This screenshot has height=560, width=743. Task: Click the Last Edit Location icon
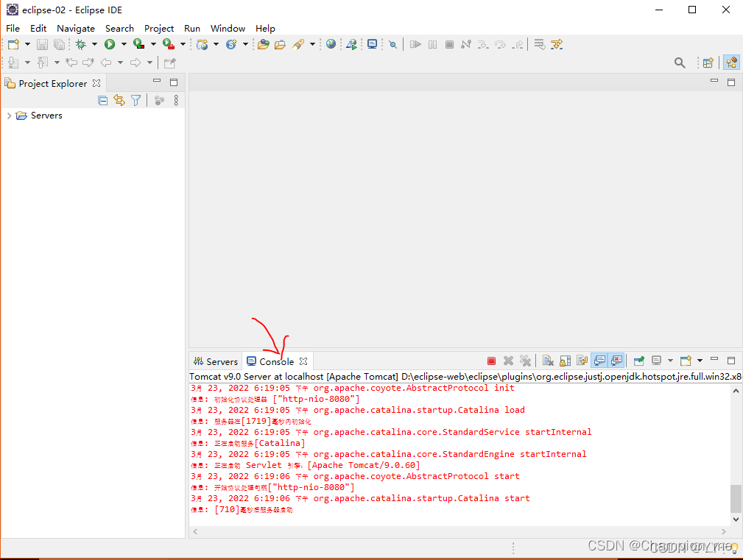pyautogui.click(x=71, y=63)
